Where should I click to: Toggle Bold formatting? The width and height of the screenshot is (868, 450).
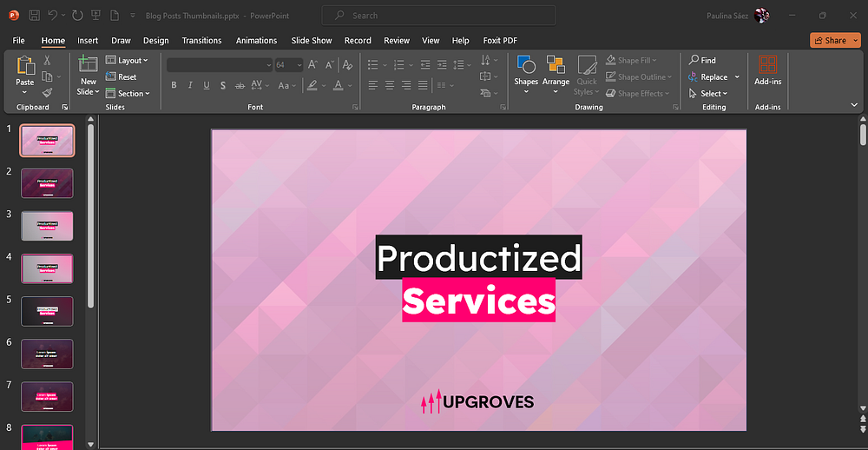[174, 85]
